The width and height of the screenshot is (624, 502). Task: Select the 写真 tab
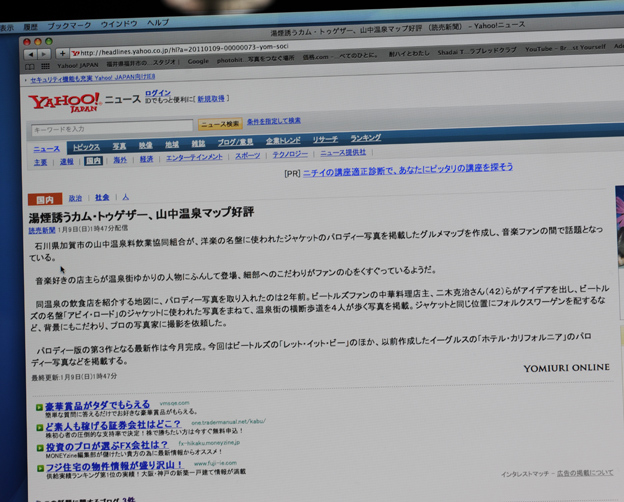pos(119,146)
